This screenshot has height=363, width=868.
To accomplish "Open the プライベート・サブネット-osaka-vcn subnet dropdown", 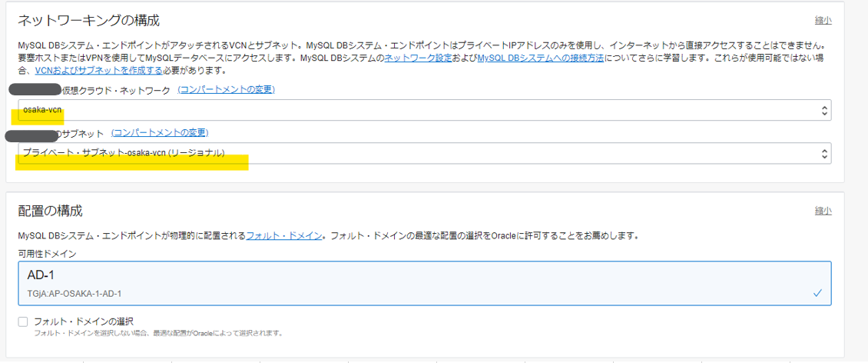I will (424, 153).
